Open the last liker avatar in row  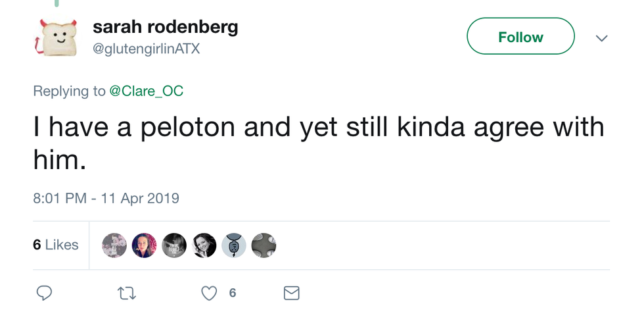click(264, 245)
